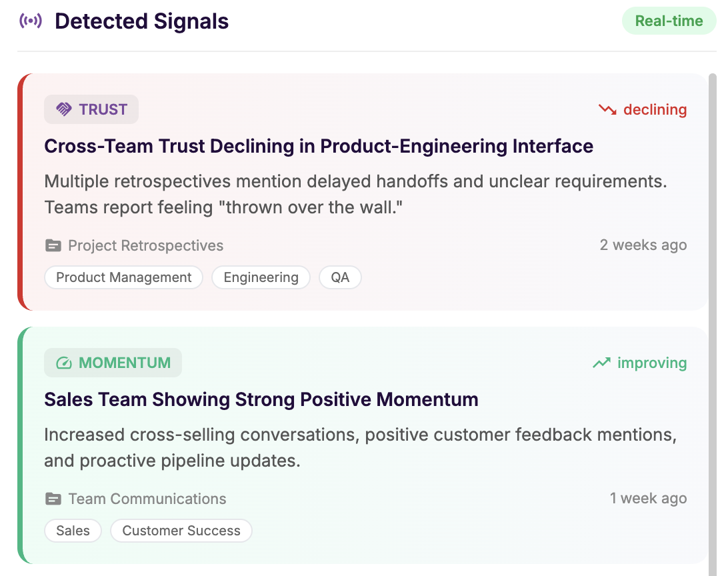Screen dimensions: 728x576
Task: Open Cross-Team Trust Declining signal title
Action: pyautogui.click(x=319, y=146)
